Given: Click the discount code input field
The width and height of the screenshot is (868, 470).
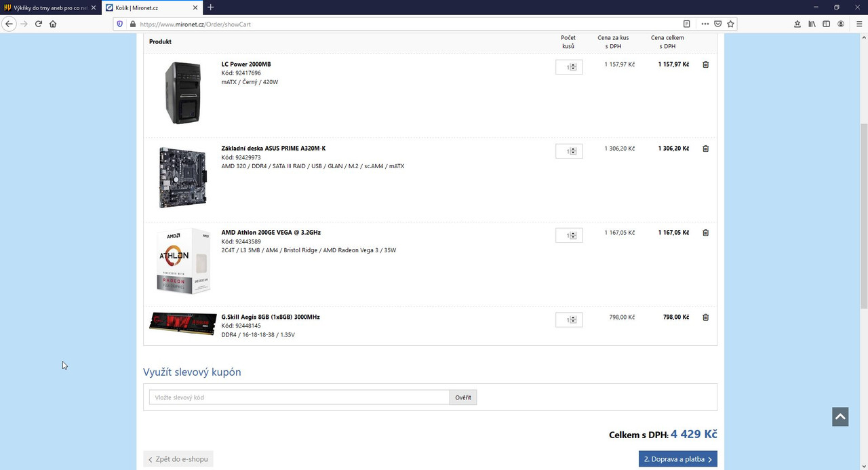Looking at the screenshot, I should pos(299,397).
